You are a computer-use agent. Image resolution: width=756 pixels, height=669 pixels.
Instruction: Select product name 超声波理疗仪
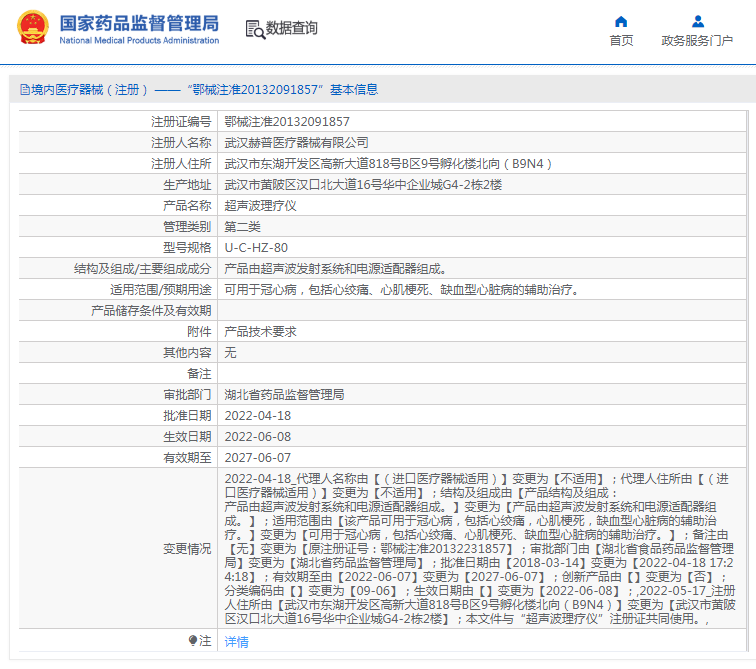click(x=260, y=206)
